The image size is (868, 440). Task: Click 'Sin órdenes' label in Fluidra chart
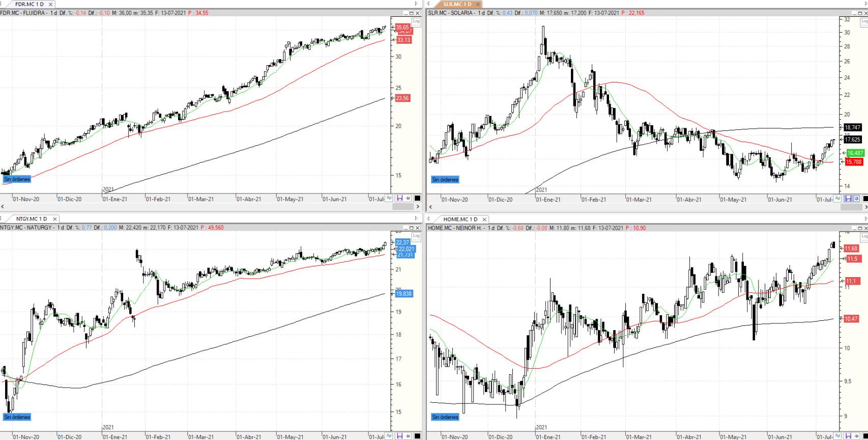point(17,179)
